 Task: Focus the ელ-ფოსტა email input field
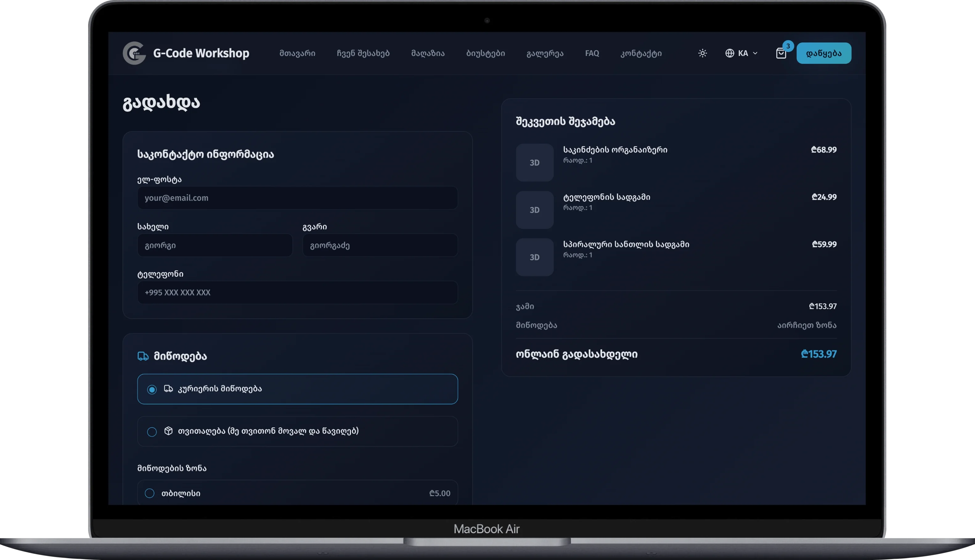click(297, 198)
